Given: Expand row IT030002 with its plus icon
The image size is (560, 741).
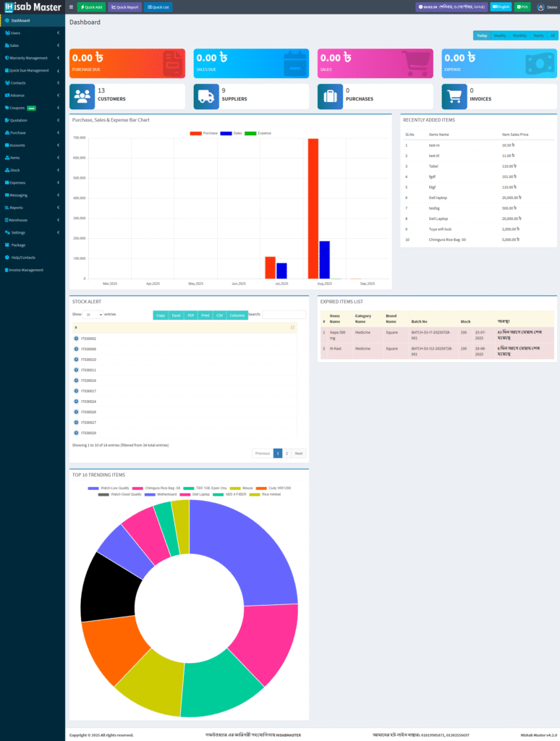Looking at the screenshot, I should (x=76, y=339).
